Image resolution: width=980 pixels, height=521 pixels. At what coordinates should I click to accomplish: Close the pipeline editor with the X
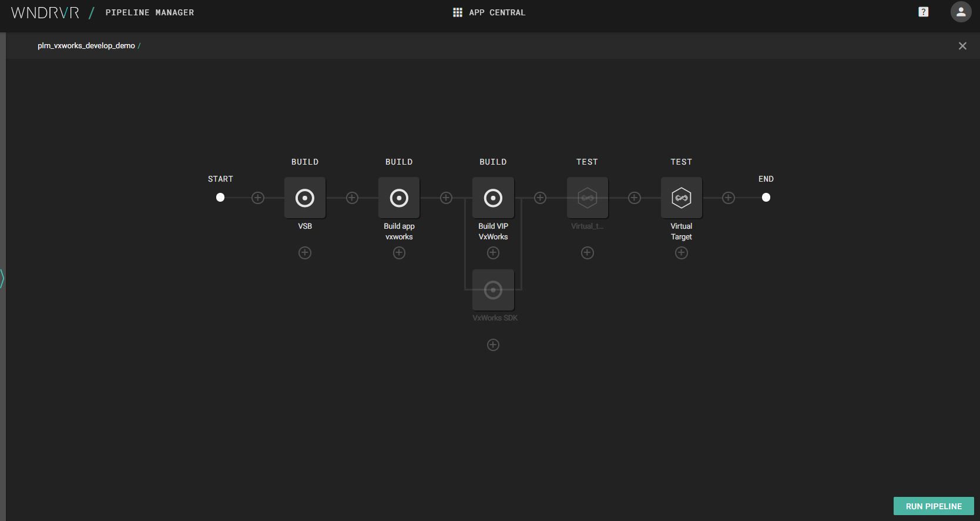(x=962, y=46)
